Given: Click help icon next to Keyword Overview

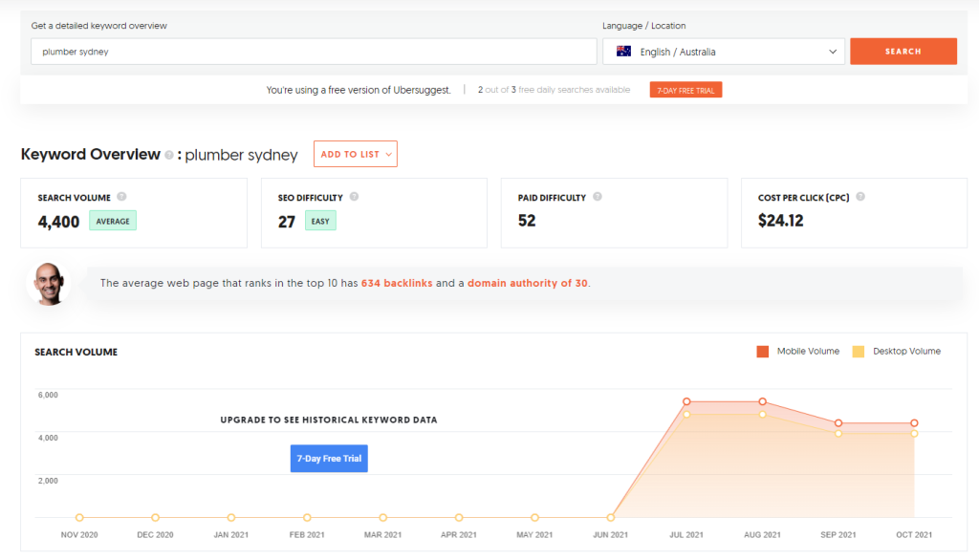Looking at the screenshot, I should [168, 155].
